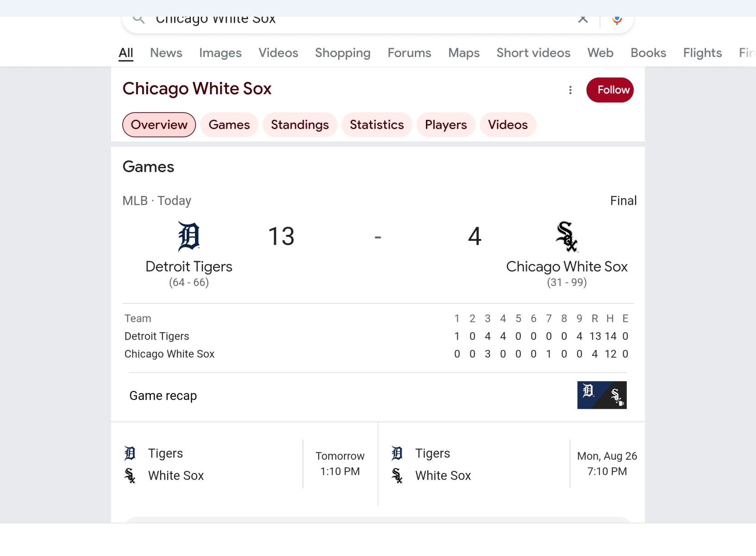Click White Sox logo in Aug 26 game
This screenshot has height=556, width=756.
tap(397, 475)
